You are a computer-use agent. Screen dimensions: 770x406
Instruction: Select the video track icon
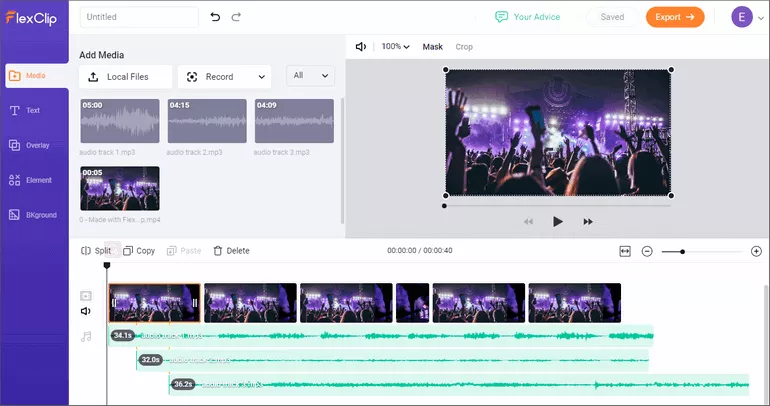(86, 296)
